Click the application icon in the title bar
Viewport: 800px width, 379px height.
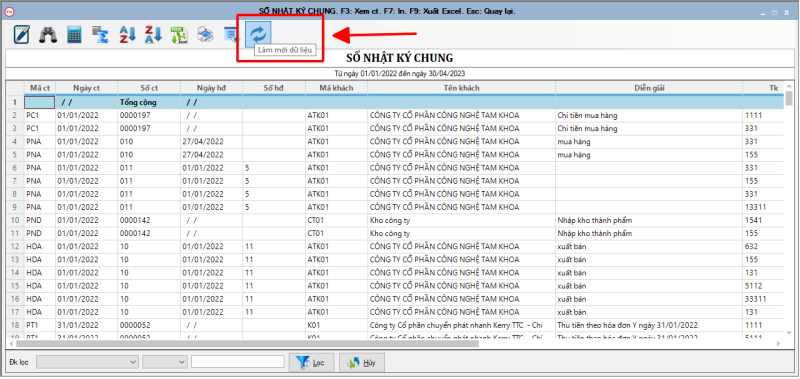[10, 11]
